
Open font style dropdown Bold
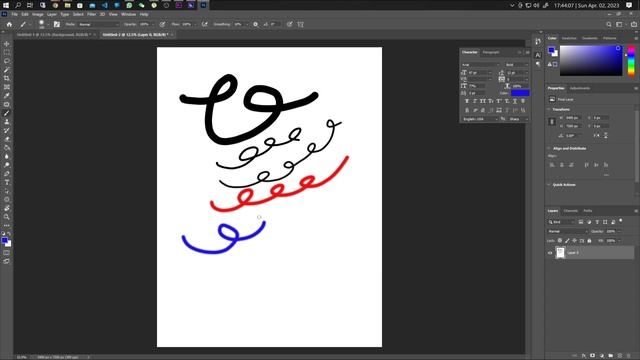click(516, 65)
